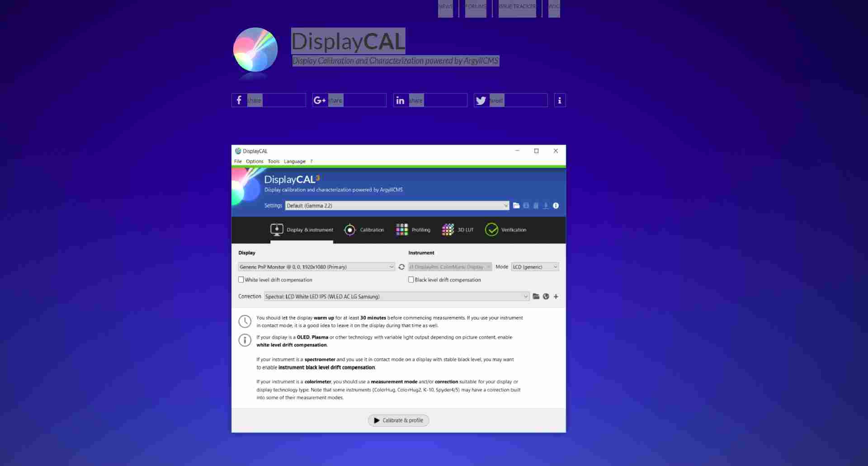This screenshot has height=466, width=868.
Task: Switch to the Verification tab
Action: [505, 230]
